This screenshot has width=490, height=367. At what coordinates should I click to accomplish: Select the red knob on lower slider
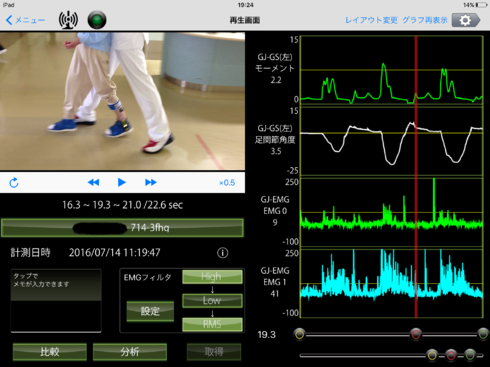451,355
